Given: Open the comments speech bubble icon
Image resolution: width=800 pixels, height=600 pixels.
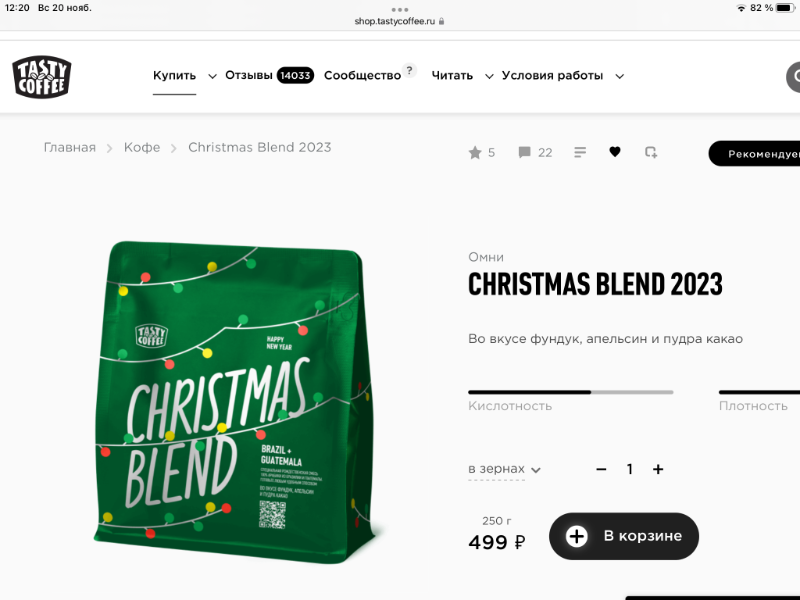Looking at the screenshot, I should [x=524, y=152].
